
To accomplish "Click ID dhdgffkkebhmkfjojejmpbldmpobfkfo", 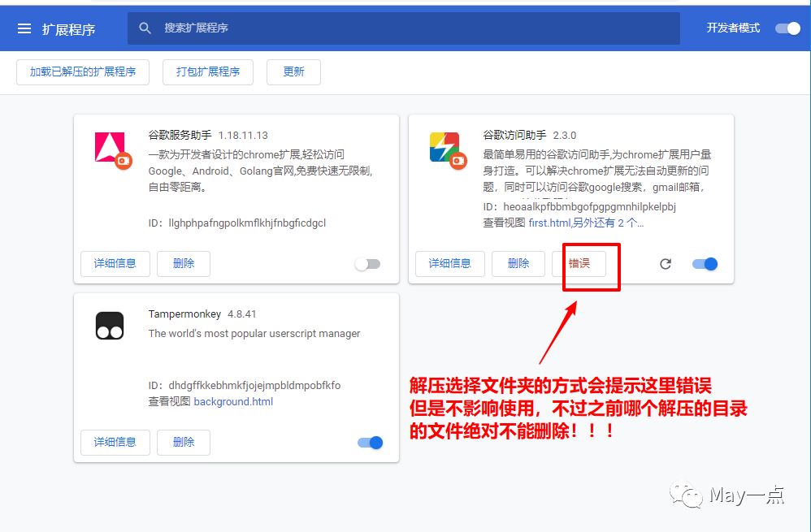I will click(254, 386).
